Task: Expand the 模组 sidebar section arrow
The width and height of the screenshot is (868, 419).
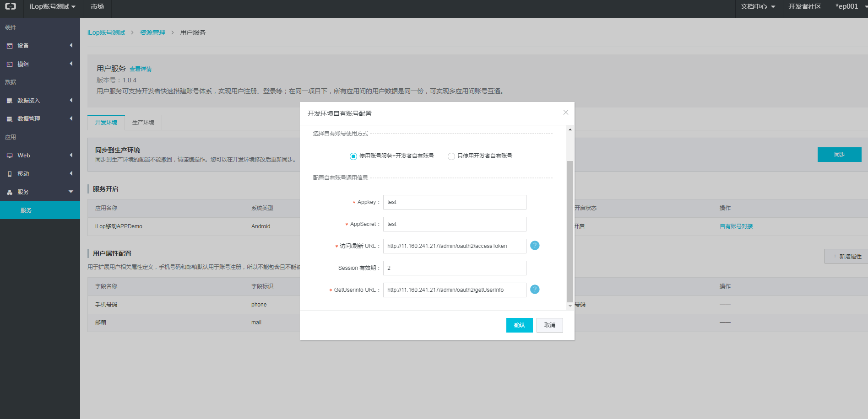Action: [x=71, y=64]
